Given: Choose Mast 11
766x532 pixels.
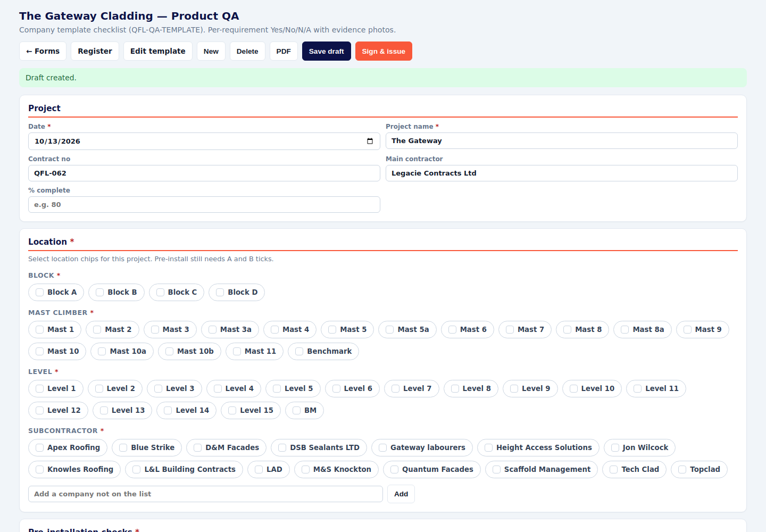Looking at the screenshot, I should pyautogui.click(x=254, y=351).
